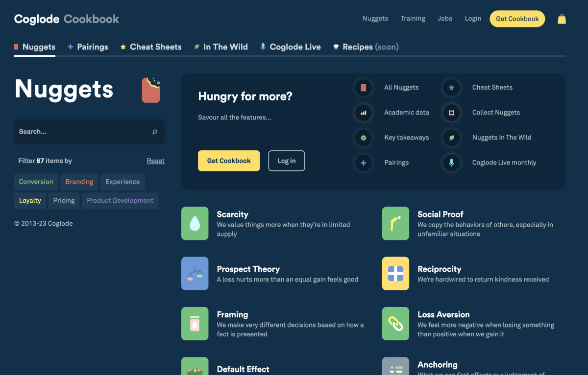
Task: Open the Recipes (soon) tab
Action: point(366,47)
